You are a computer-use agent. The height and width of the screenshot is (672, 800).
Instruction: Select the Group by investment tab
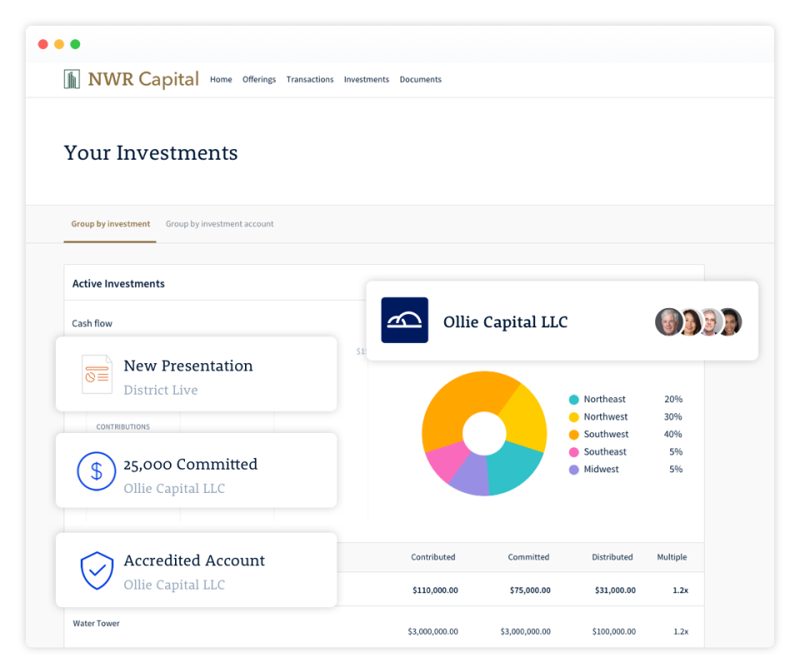click(x=110, y=224)
